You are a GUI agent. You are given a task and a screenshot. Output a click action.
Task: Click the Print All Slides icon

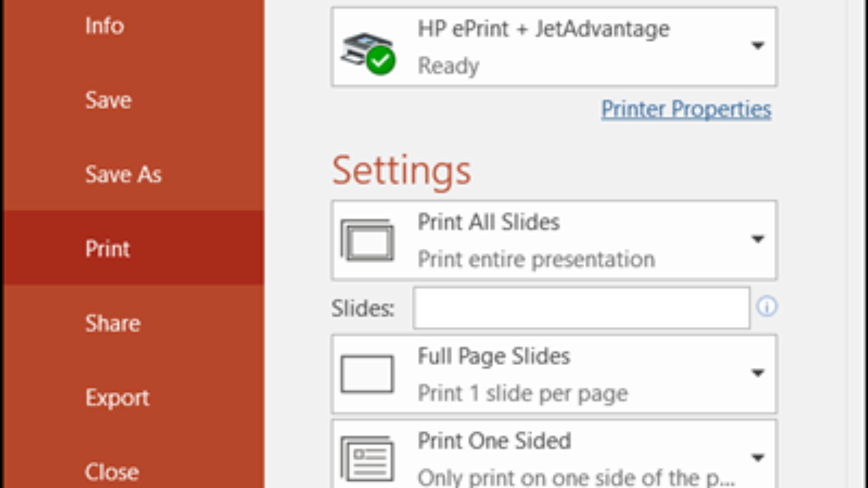[x=367, y=240]
